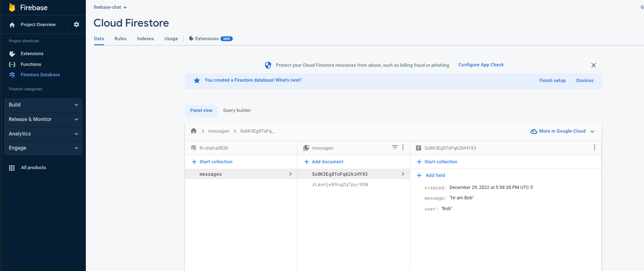
Task: Switch to the Usage tab
Action: pos(171,39)
